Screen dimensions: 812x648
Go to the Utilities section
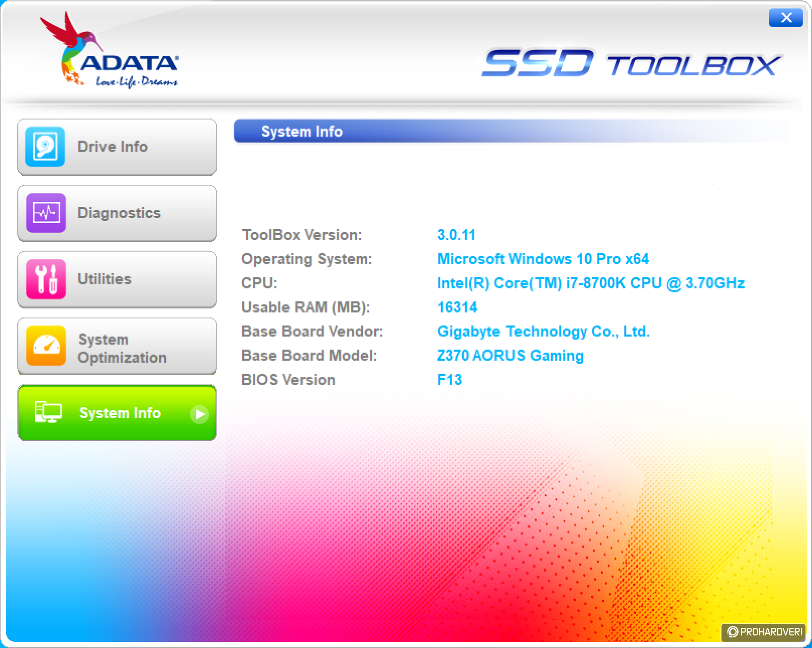pyautogui.click(x=117, y=280)
